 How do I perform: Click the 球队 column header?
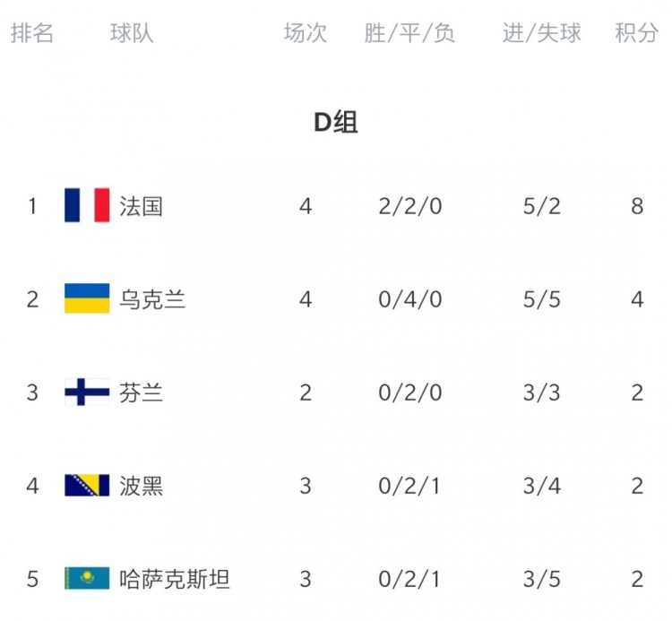pyautogui.click(x=132, y=33)
